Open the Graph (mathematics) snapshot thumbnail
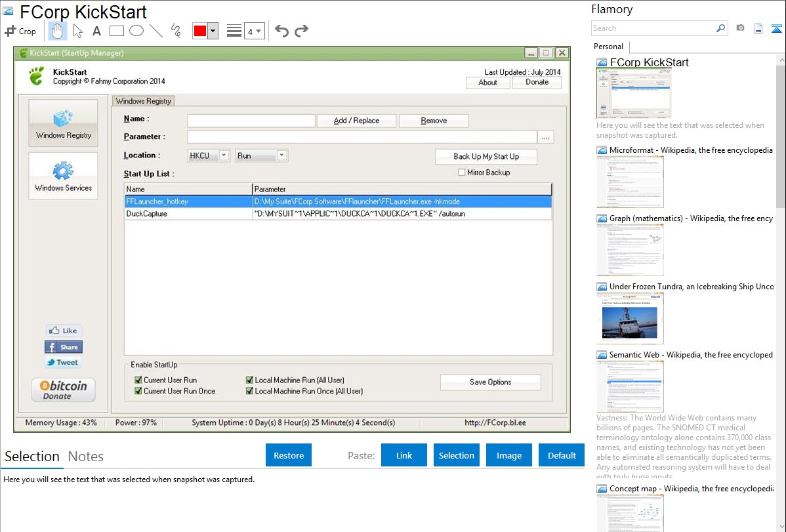This screenshot has width=786, height=532. tap(630, 250)
